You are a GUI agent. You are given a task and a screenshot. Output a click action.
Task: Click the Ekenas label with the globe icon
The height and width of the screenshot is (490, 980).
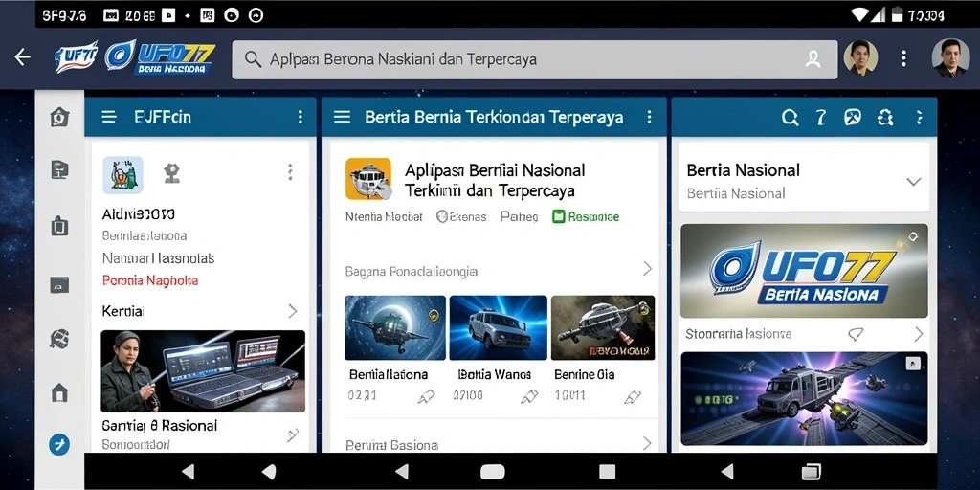point(461,217)
